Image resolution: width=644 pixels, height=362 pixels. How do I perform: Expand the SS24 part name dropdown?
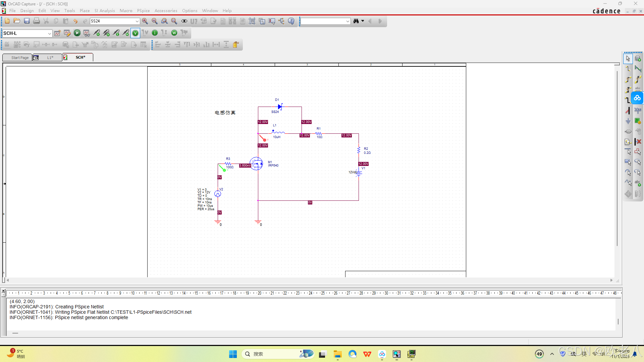137,21
